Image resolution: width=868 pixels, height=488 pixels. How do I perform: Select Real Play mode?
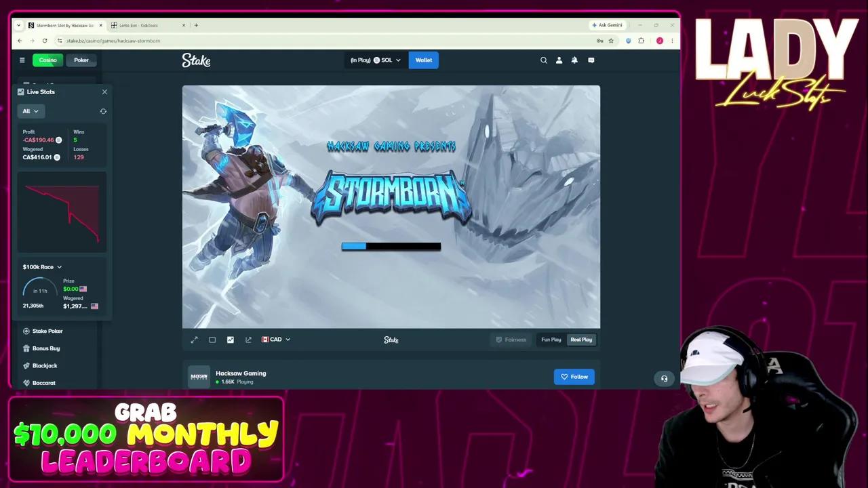[581, 340]
